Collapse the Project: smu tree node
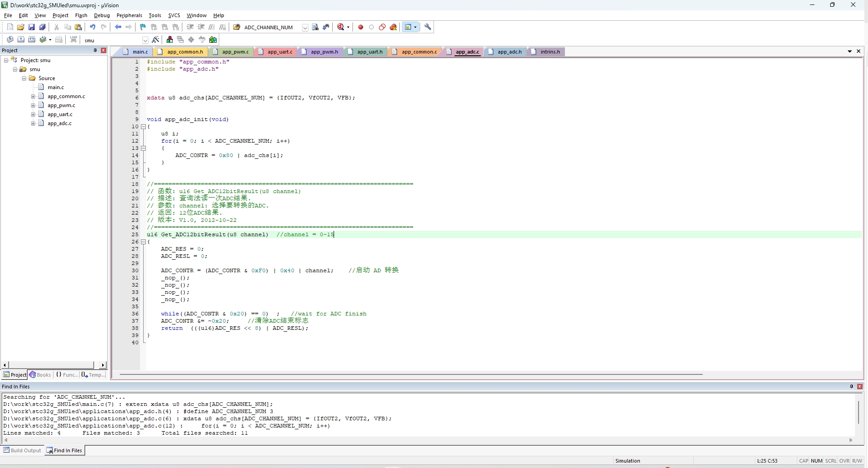The width and height of the screenshot is (868, 468). (x=6, y=60)
